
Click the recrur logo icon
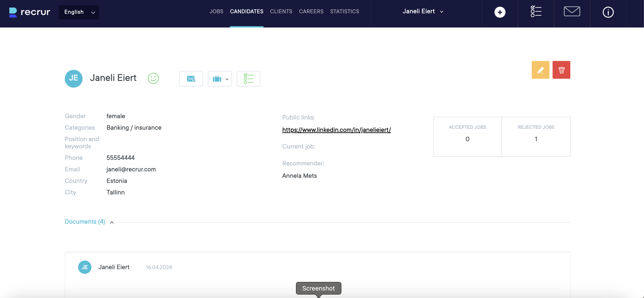[13, 12]
